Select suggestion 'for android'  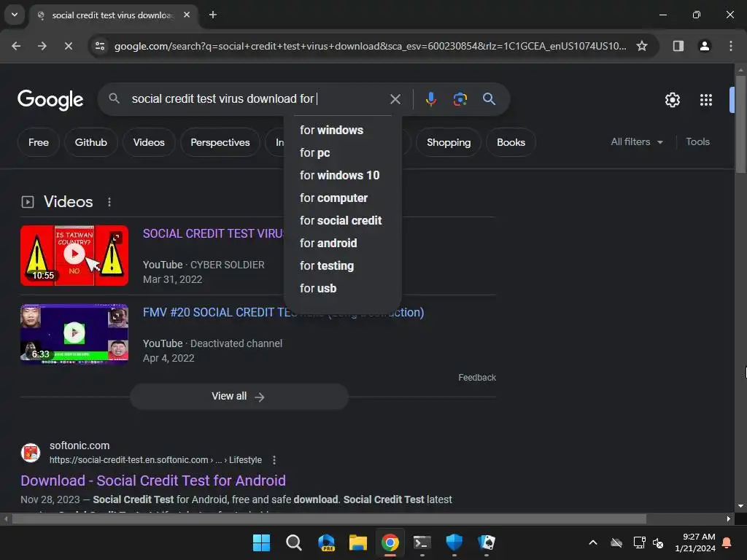(343, 244)
